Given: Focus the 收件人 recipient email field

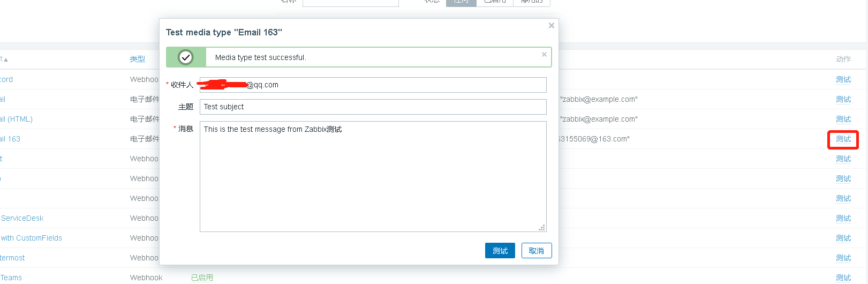Looking at the screenshot, I should (396, 85).
